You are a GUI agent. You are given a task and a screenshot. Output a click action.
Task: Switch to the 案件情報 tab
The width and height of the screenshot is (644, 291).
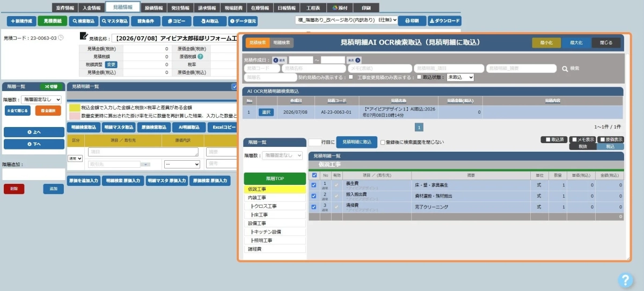tap(65, 8)
